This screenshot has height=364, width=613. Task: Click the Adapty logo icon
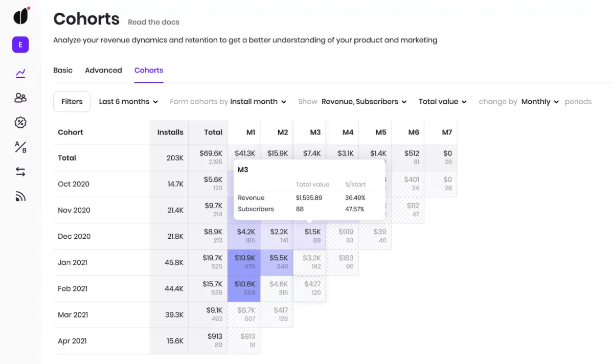click(x=21, y=16)
